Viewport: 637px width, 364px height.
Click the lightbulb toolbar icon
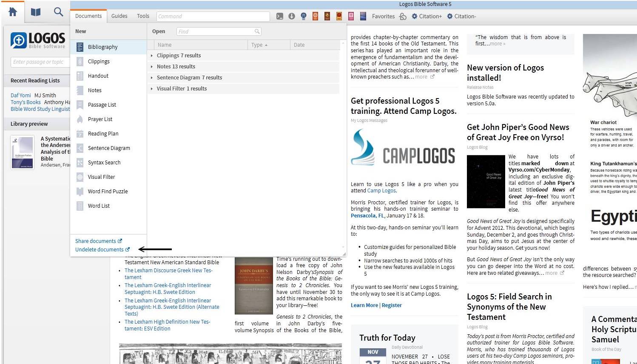click(304, 16)
